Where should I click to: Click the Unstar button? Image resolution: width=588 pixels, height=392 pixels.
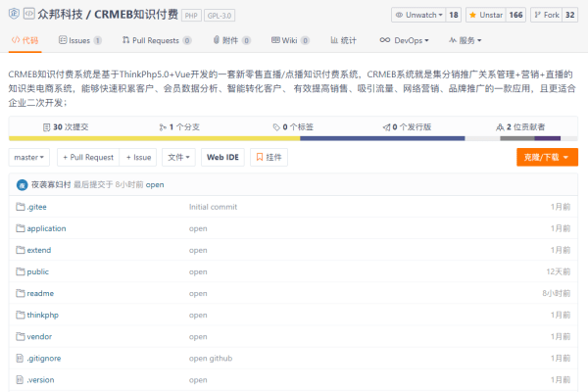point(486,15)
